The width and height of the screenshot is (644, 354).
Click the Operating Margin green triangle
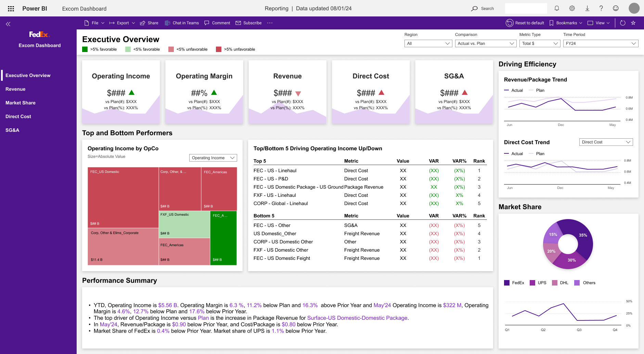point(214,92)
